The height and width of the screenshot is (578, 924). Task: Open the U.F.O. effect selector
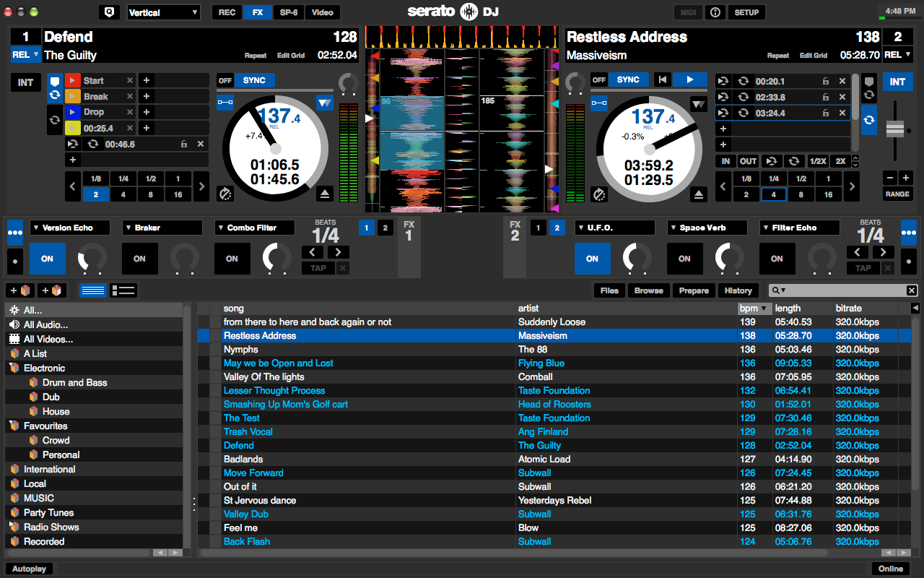(x=614, y=227)
